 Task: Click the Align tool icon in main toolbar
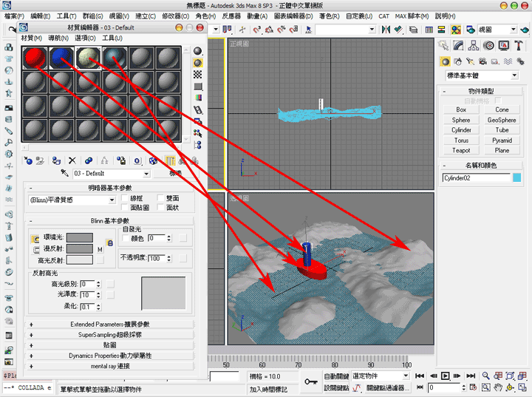pos(399,30)
